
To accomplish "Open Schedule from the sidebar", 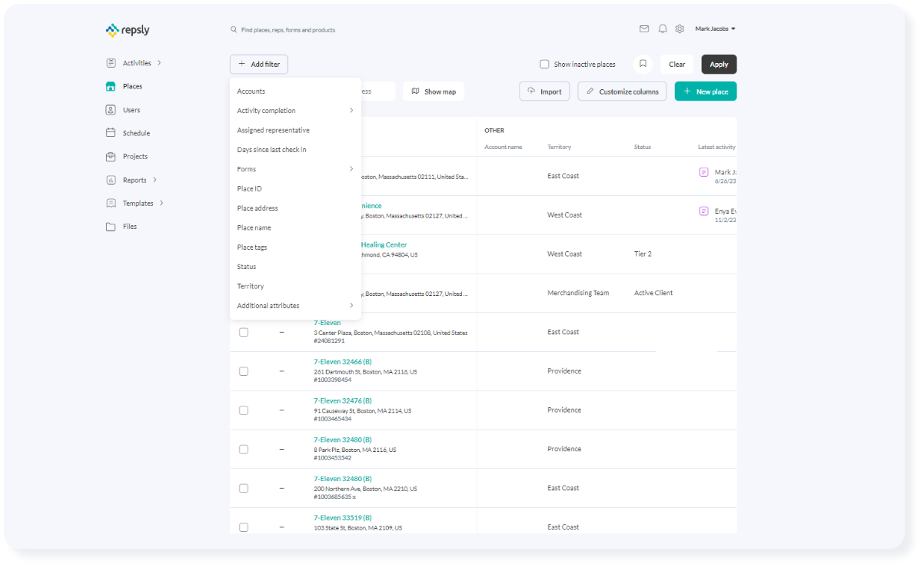I will [135, 133].
